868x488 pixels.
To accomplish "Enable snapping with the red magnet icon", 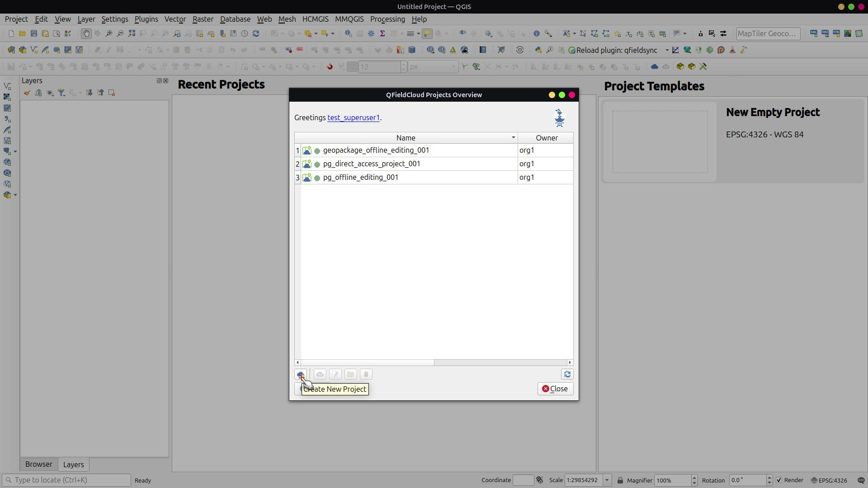I will (330, 67).
